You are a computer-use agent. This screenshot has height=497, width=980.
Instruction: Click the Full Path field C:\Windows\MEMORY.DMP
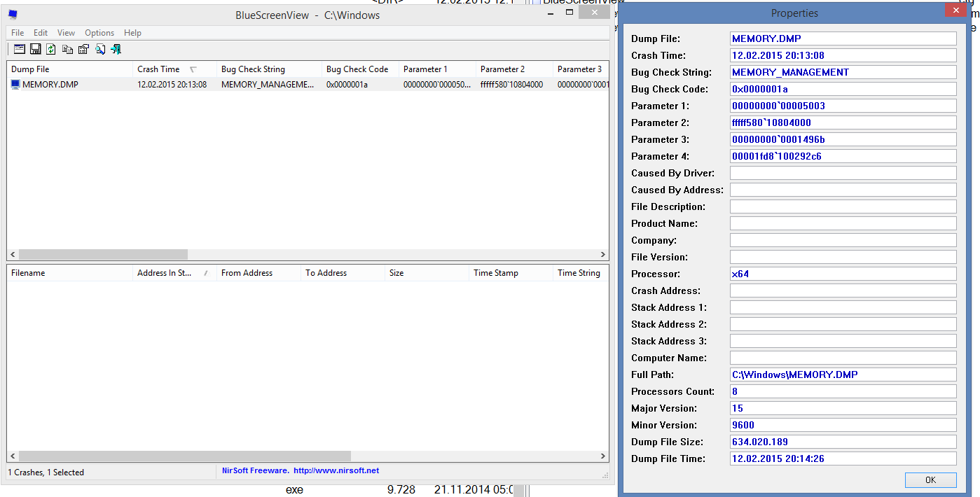(843, 374)
